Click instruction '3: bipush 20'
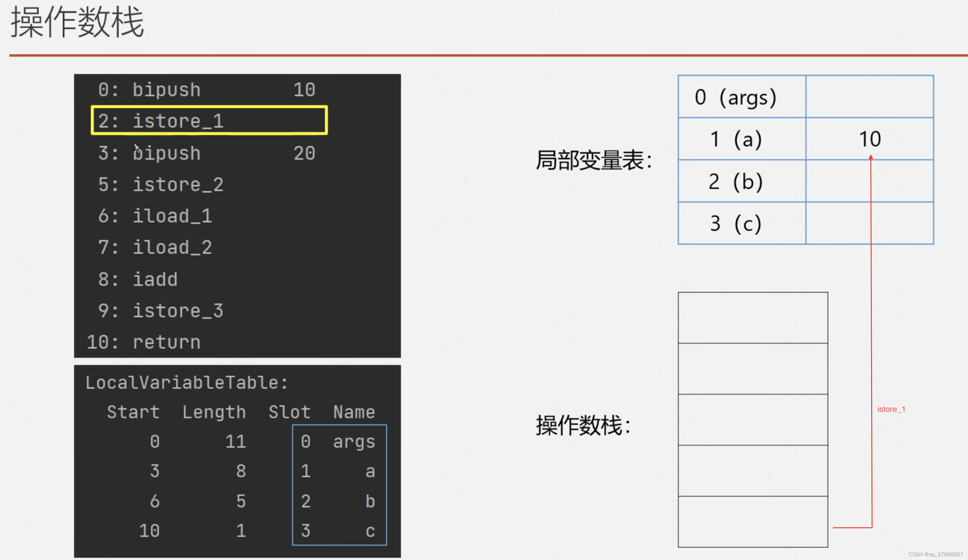The height and width of the screenshot is (560, 968). [207, 153]
